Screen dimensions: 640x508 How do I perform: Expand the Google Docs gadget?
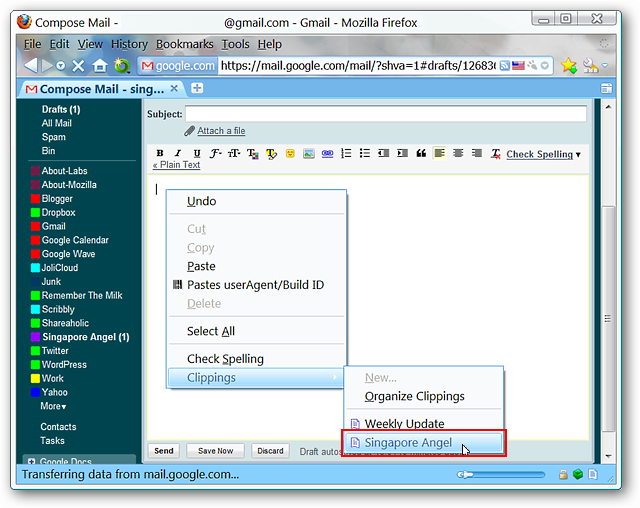pyautogui.click(x=31, y=461)
